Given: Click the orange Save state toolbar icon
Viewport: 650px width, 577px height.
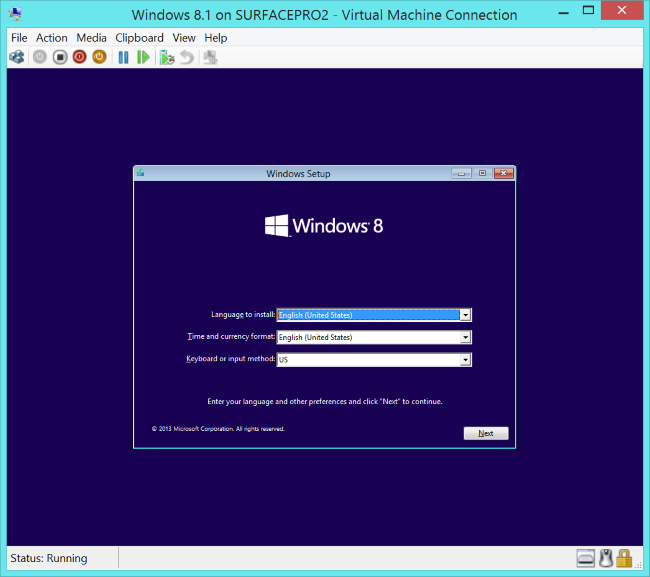Looking at the screenshot, I should click(99, 57).
